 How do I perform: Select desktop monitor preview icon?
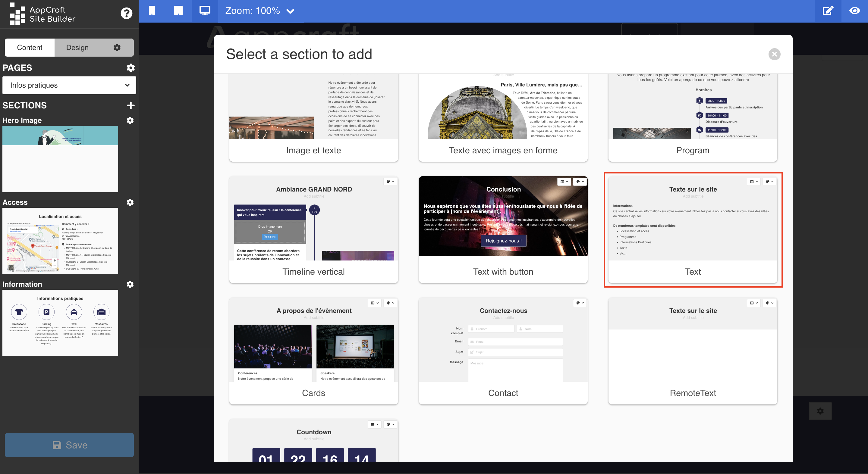point(205,11)
